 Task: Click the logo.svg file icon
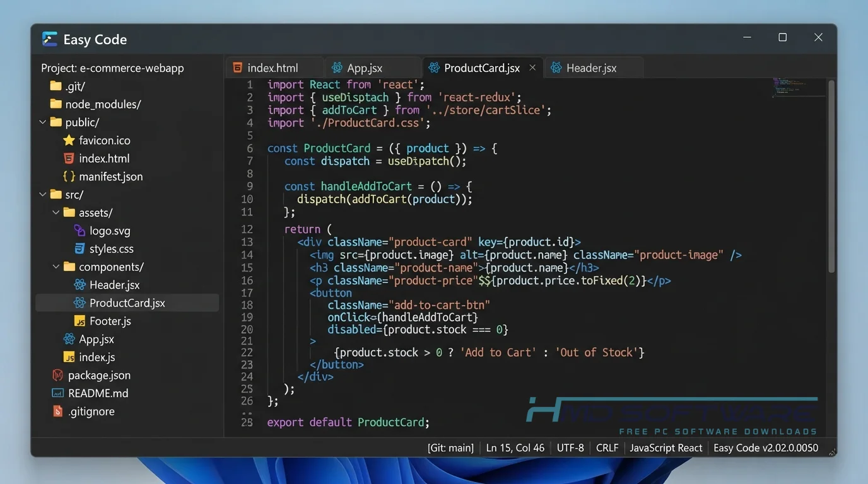click(x=79, y=231)
